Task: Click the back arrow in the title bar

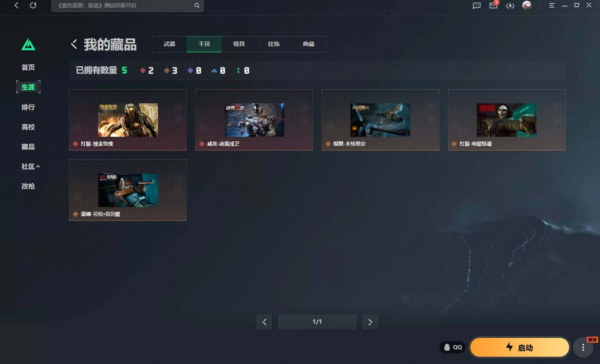Action: coord(16,5)
